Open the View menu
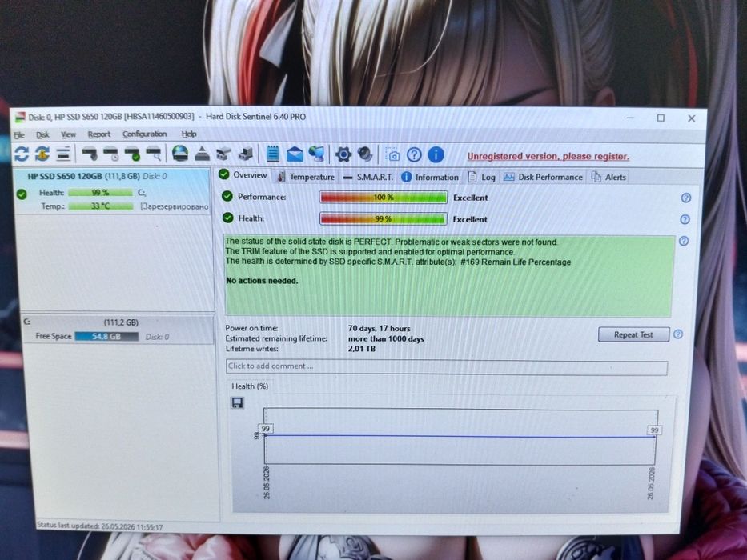The height and width of the screenshot is (560, 747). point(68,134)
